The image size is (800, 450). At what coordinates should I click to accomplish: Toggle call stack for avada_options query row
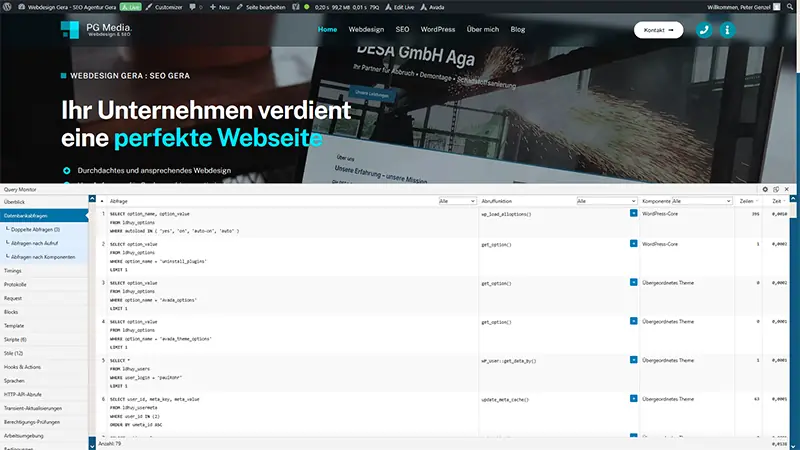click(x=633, y=283)
